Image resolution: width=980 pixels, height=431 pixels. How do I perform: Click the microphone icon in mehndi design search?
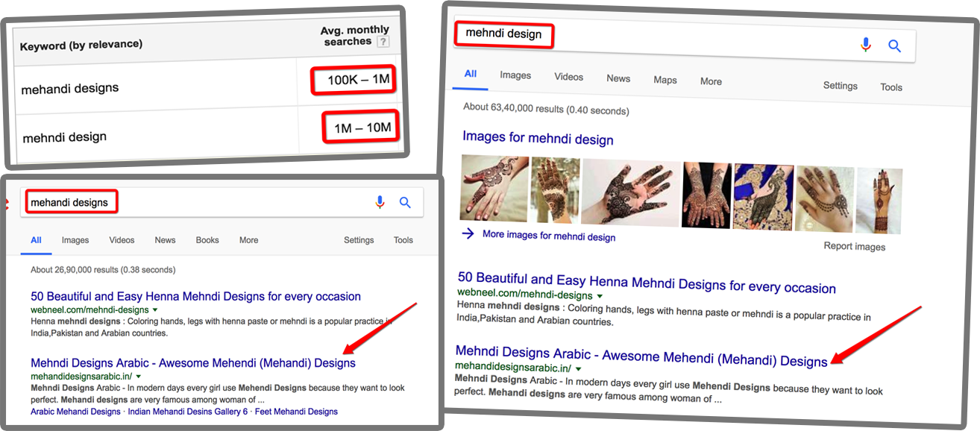pos(865,45)
